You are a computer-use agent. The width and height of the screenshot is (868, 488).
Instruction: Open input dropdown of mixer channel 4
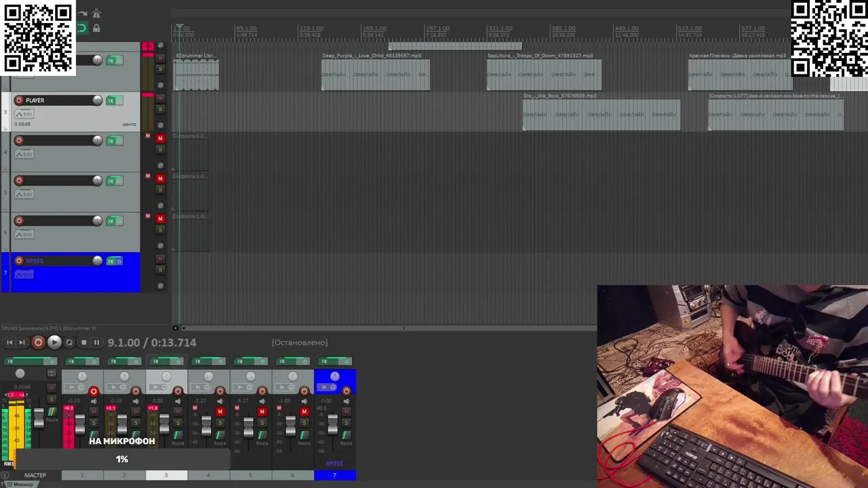click(200, 387)
